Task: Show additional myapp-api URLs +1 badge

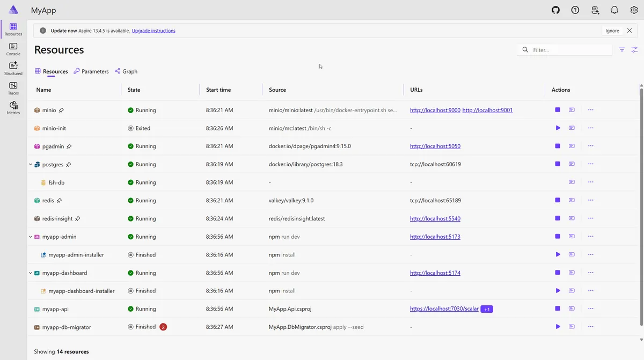Action: pyautogui.click(x=487, y=309)
